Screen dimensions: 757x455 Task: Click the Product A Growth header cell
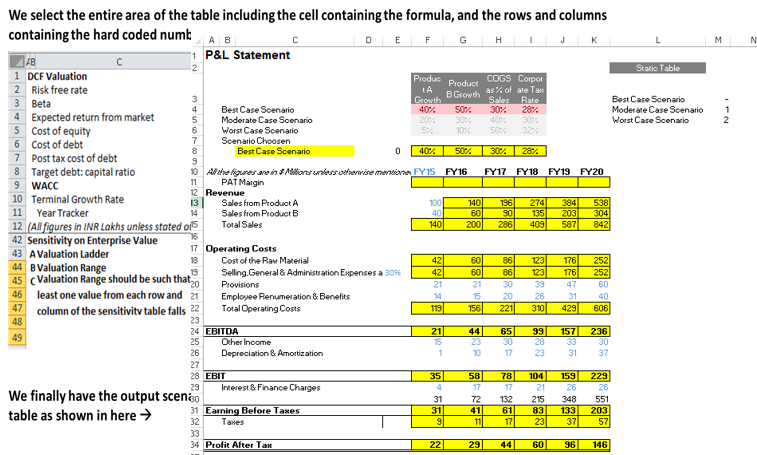427,89
